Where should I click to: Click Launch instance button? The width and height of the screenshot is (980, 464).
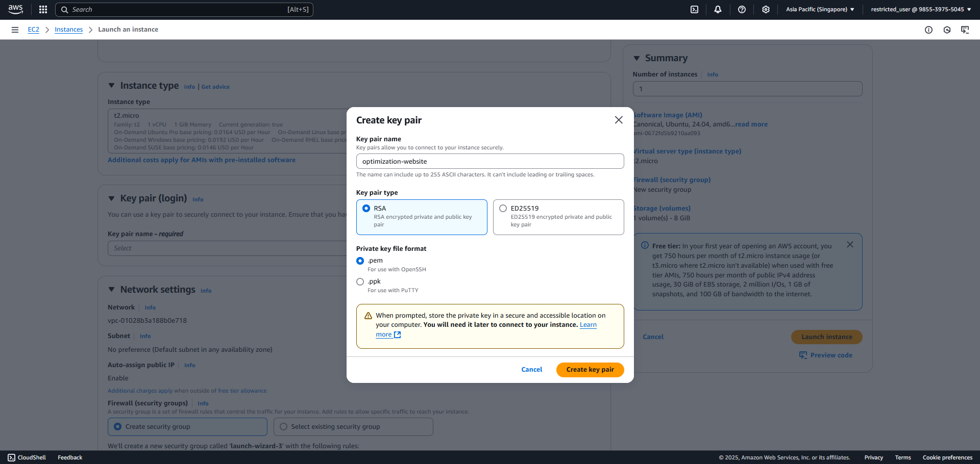(826, 337)
